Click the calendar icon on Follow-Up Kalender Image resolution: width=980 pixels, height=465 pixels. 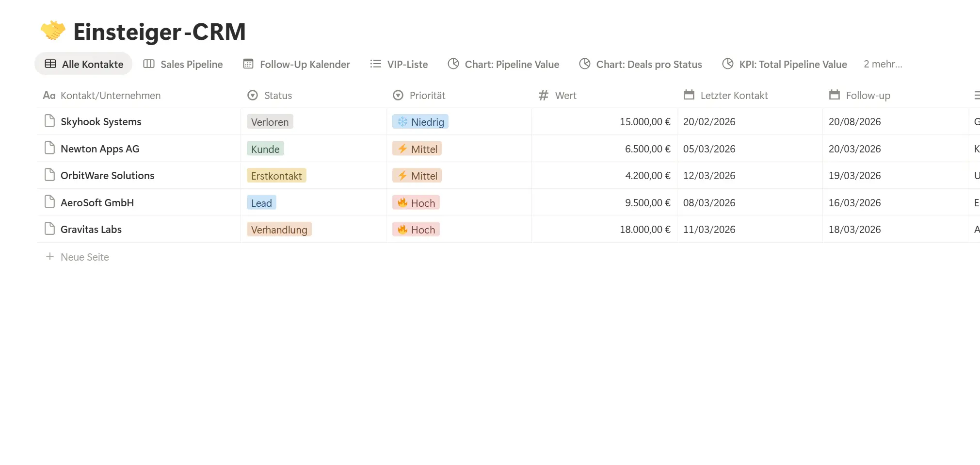248,64
